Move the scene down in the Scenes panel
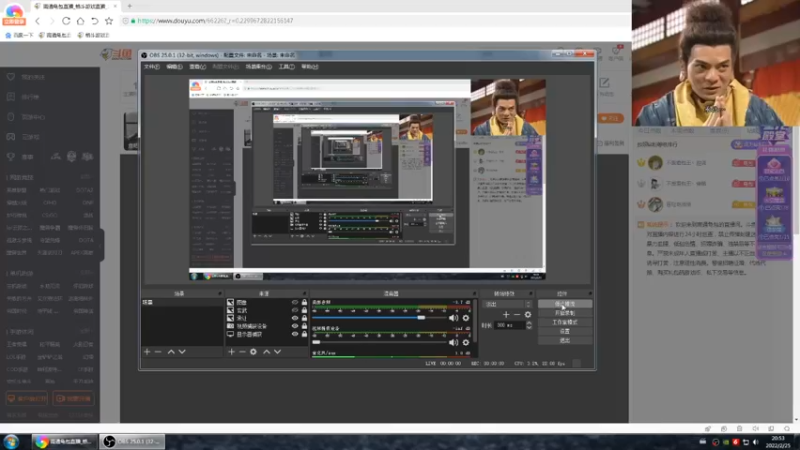Screen dimensions: 800x450 pos(182,352)
